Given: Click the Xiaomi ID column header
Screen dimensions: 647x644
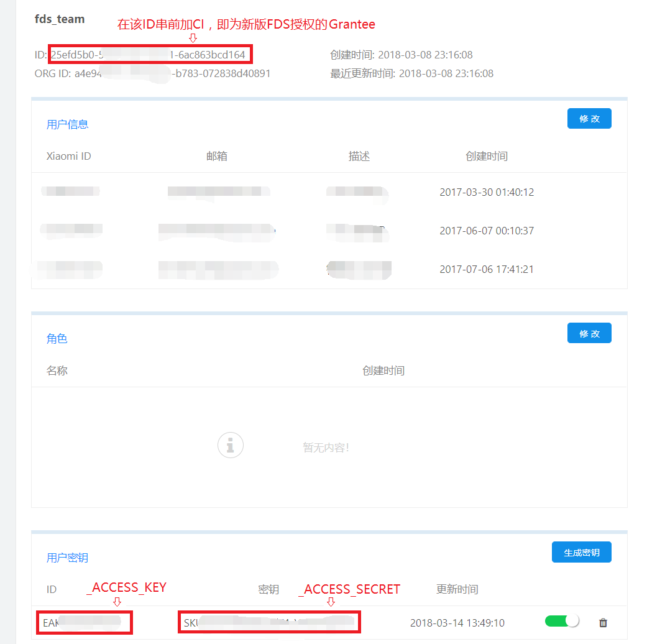Looking at the screenshot, I should [x=68, y=156].
